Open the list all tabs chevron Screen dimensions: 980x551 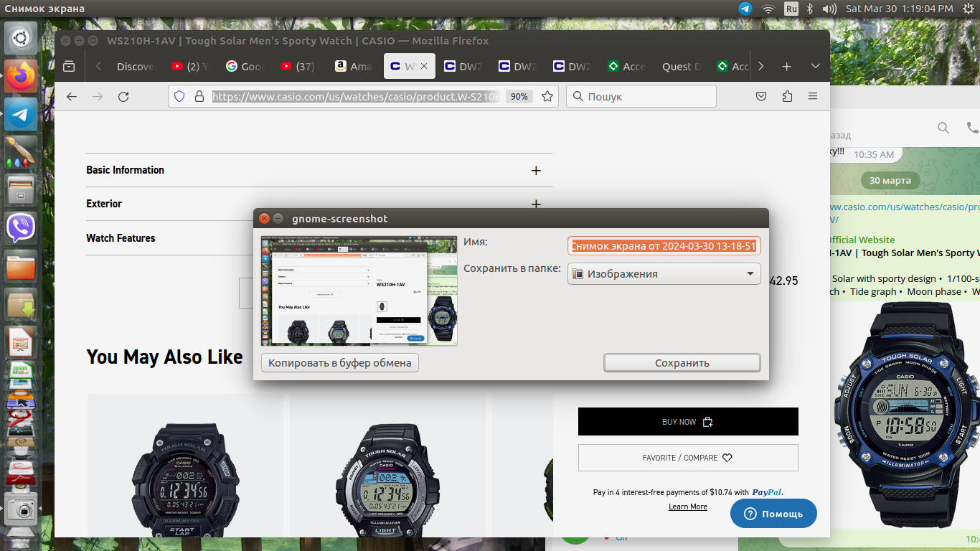(815, 66)
